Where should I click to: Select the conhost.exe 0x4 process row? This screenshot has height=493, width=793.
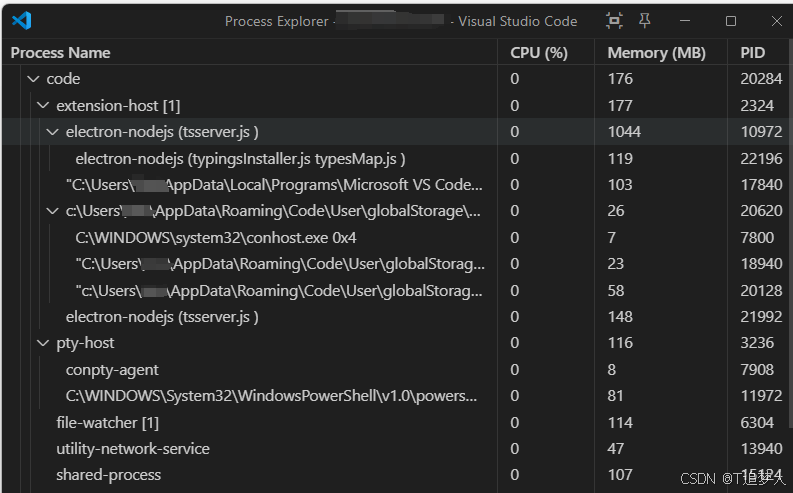click(x=395, y=237)
